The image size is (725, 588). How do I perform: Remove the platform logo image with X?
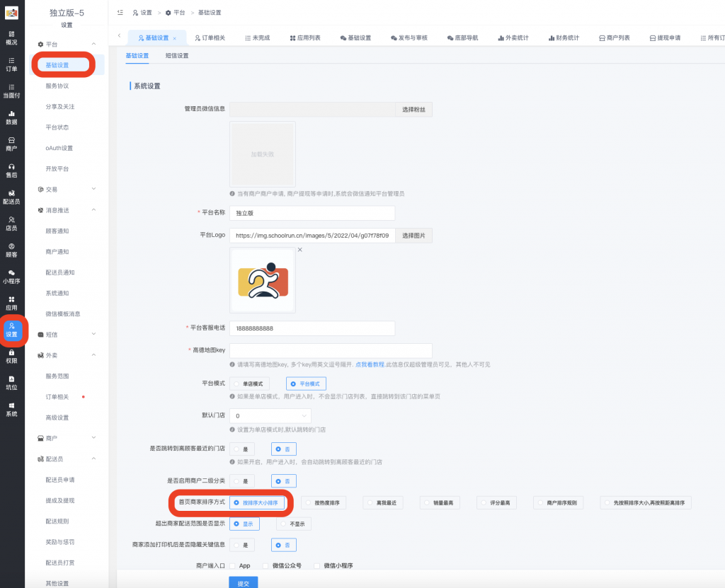pyautogui.click(x=299, y=250)
